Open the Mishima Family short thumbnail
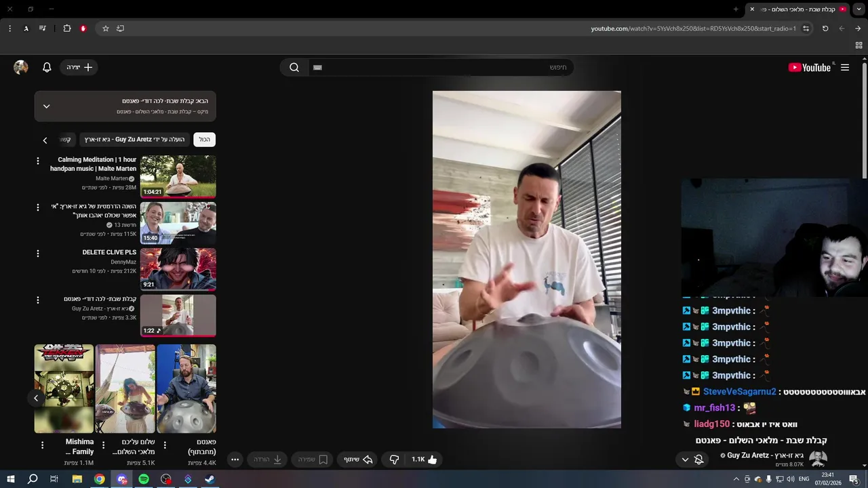868x488 pixels. click(x=64, y=388)
